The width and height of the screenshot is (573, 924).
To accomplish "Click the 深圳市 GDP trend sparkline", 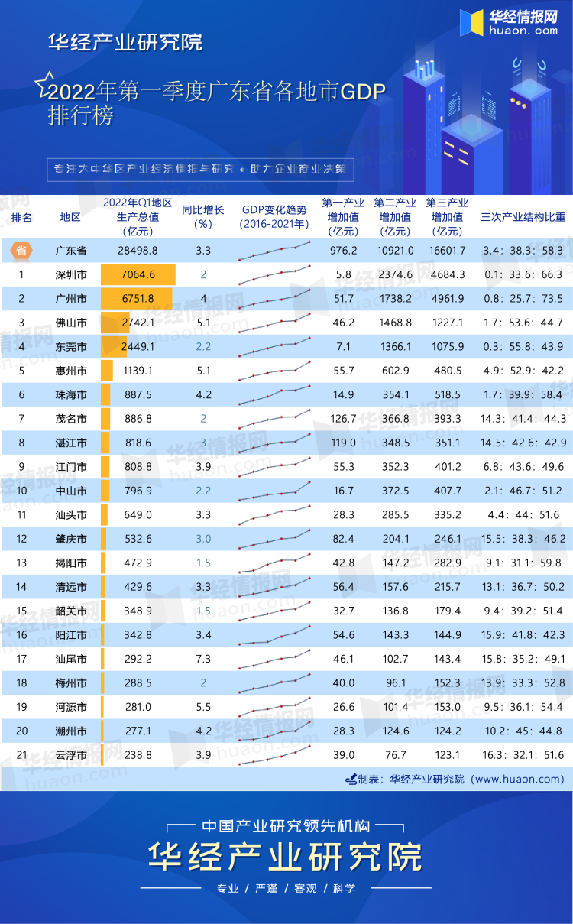I will coord(274,274).
